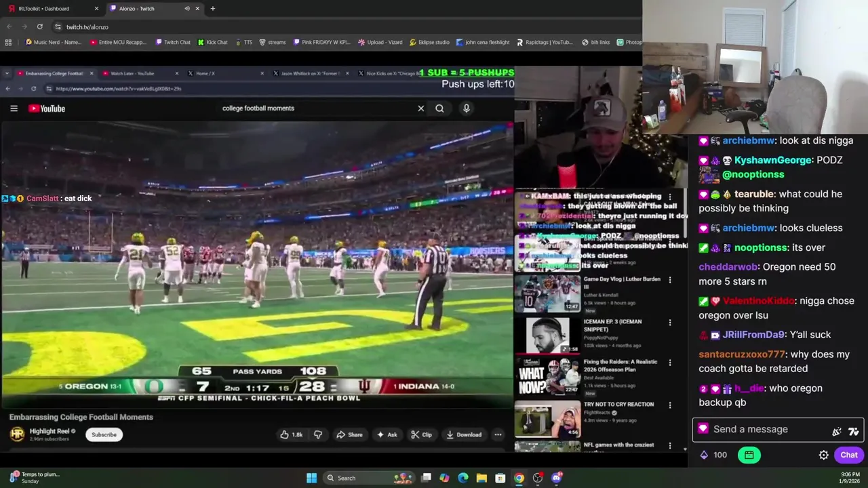This screenshot has width=868, height=488.
Task: Open options menu for TRY NOT TO CRY
Action: pos(670,405)
